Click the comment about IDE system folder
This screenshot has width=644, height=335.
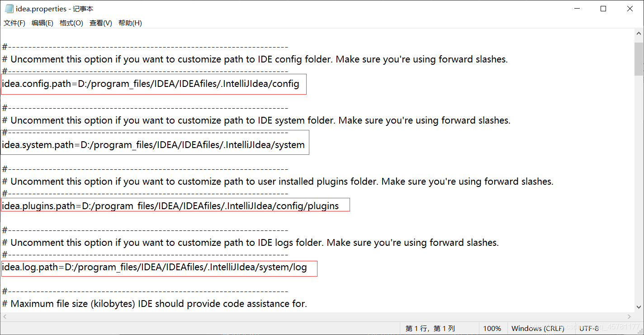pos(256,120)
